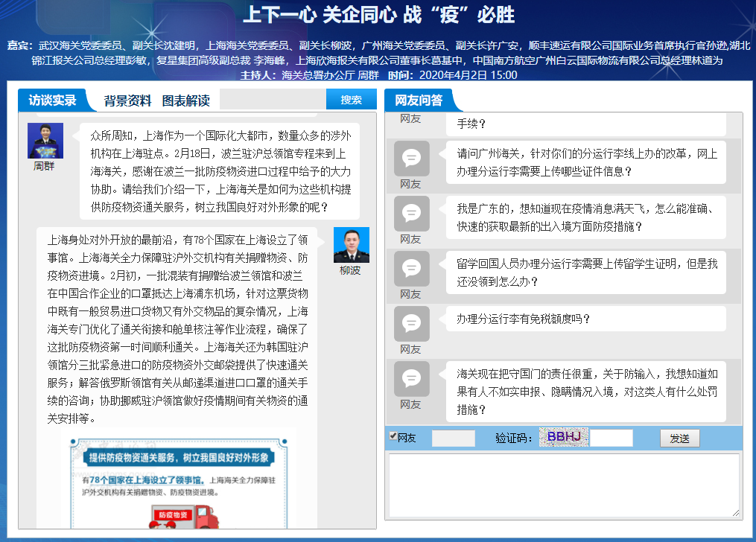Click the search text field beside 搜索
756x542 pixels.
click(273, 100)
